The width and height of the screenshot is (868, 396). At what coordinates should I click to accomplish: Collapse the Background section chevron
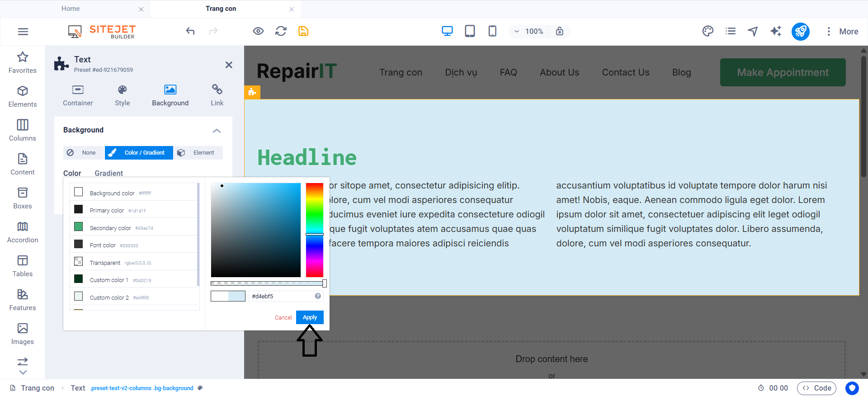click(x=217, y=131)
